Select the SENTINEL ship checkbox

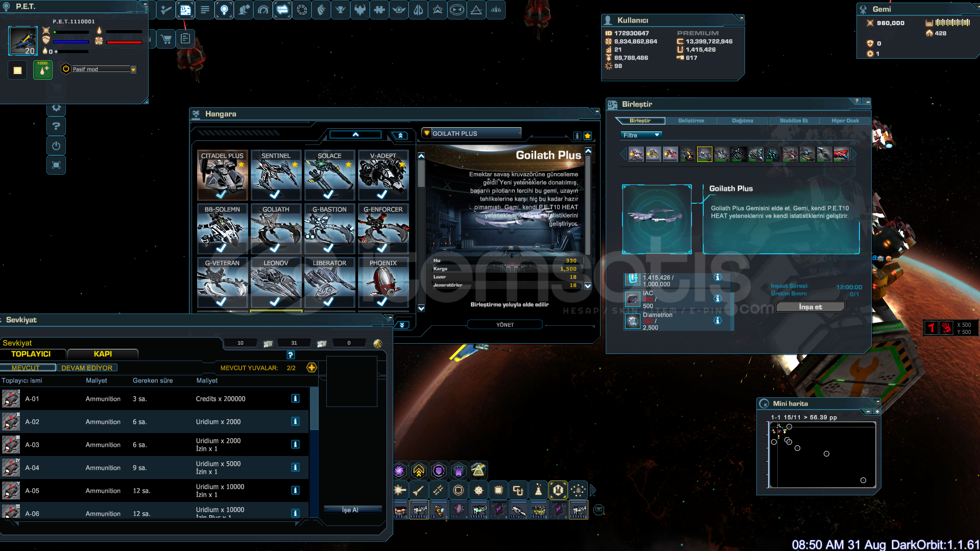(x=275, y=194)
